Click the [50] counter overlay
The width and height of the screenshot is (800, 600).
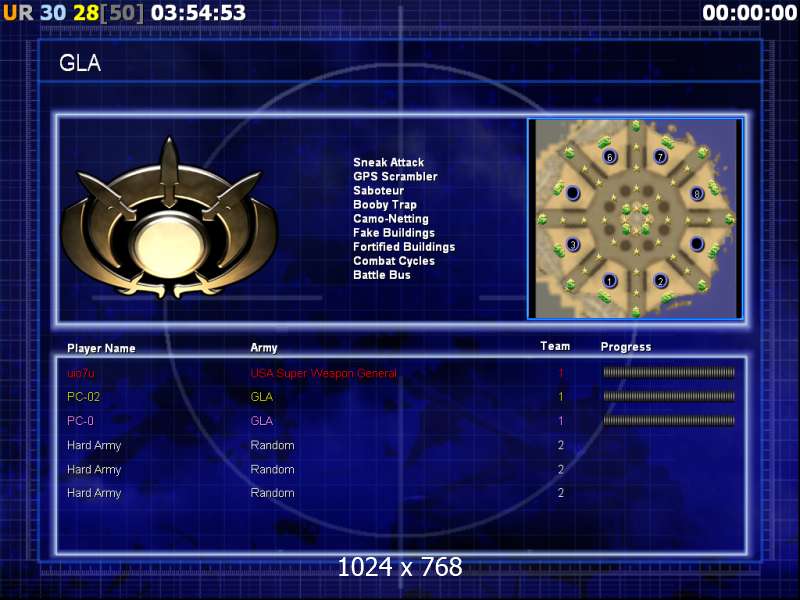pos(122,13)
